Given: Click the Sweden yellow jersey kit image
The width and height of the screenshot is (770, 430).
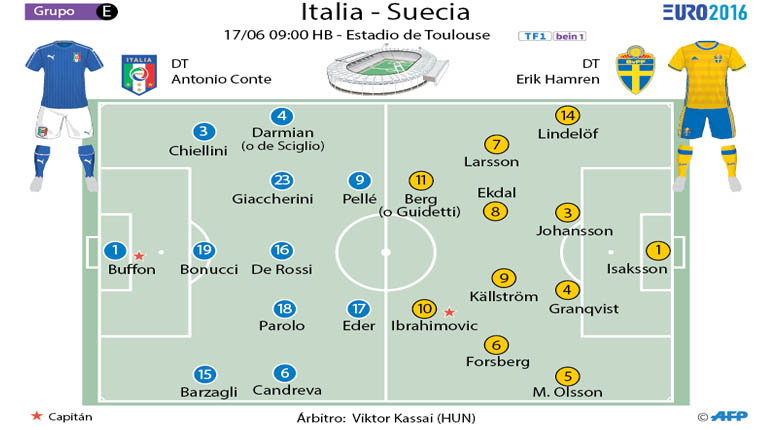Looking at the screenshot, I should (x=707, y=116).
